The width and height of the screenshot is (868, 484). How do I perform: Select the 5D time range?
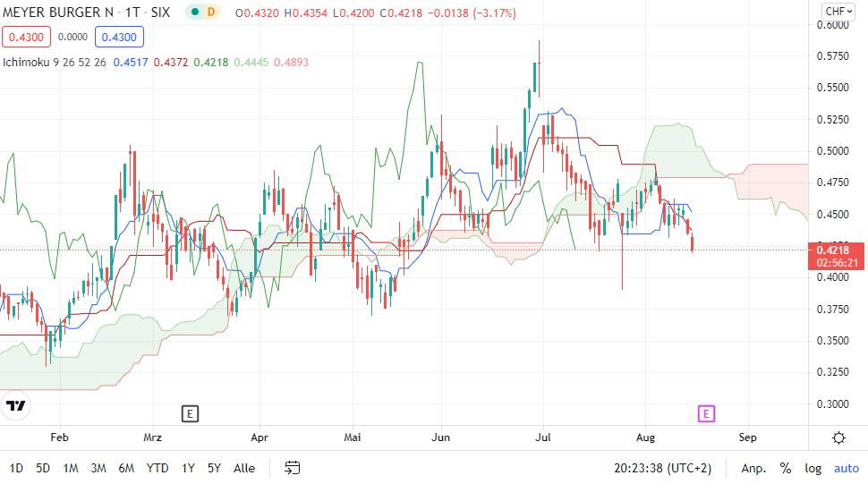[43, 468]
